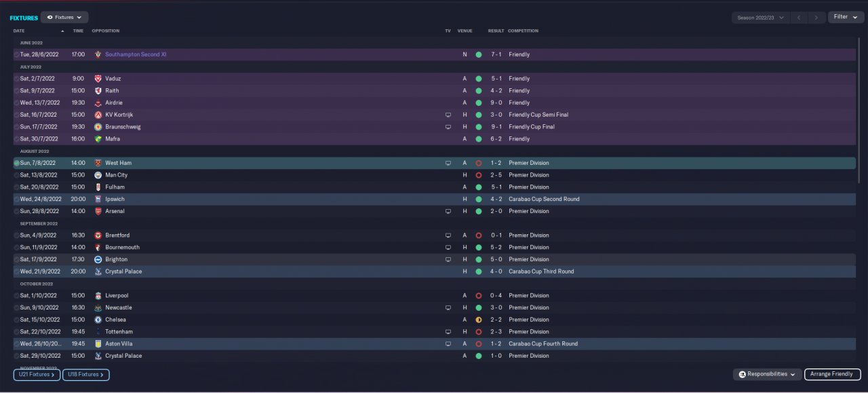Image resolution: width=868 pixels, height=393 pixels.
Task: Click the West Ham club badge icon
Action: click(x=98, y=163)
